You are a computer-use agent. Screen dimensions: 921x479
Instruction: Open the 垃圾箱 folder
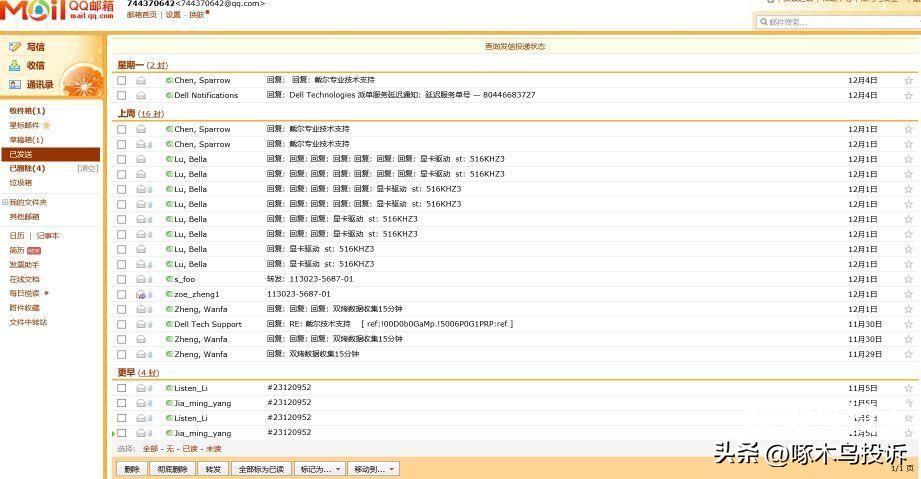click(x=21, y=183)
